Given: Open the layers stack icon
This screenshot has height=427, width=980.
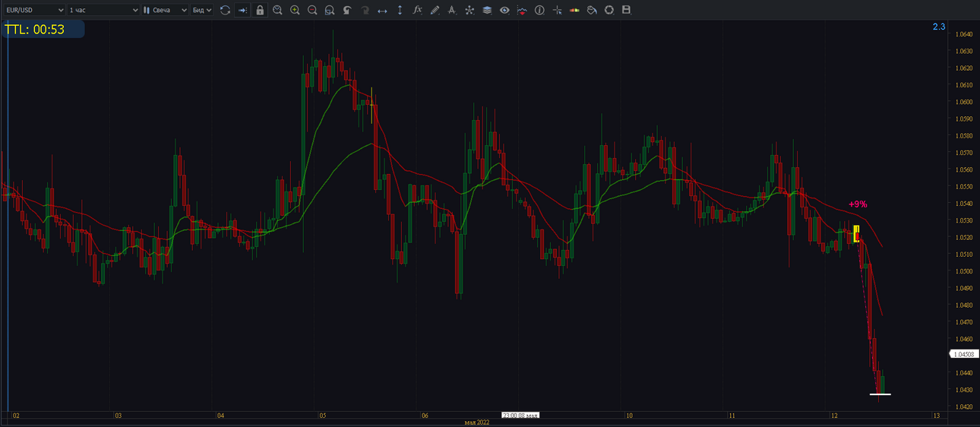Looking at the screenshot, I should pyautogui.click(x=487, y=10).
